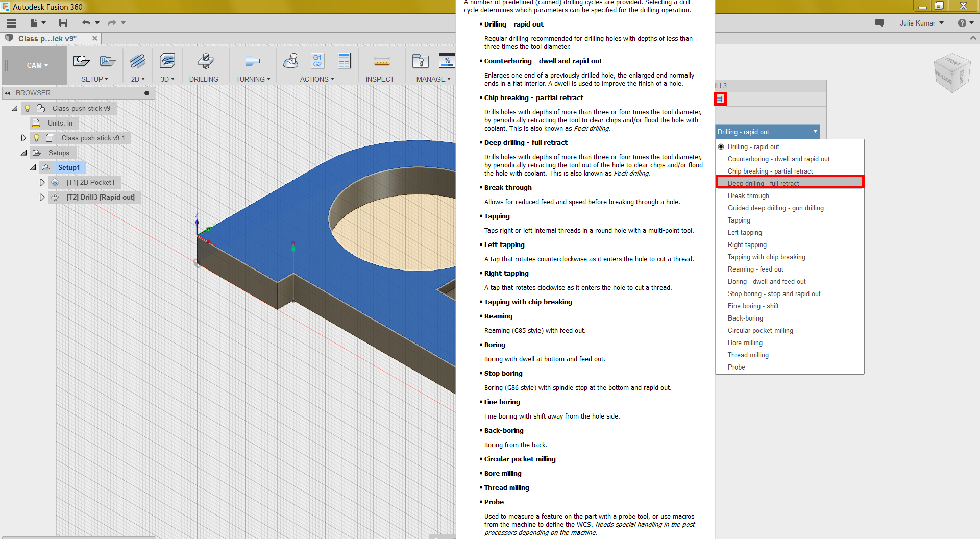Choose Counterboring - dwell and rapid out
The image size is (980, 539).
coord(790,159)
